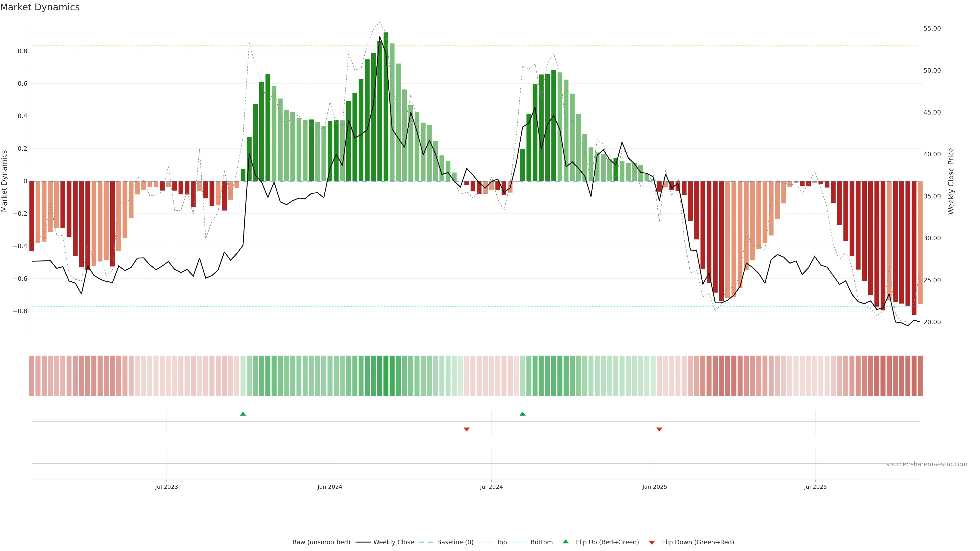980x551 pixels.
Task: Click the Market Dynamics chart title
Action: click(40, 7)
